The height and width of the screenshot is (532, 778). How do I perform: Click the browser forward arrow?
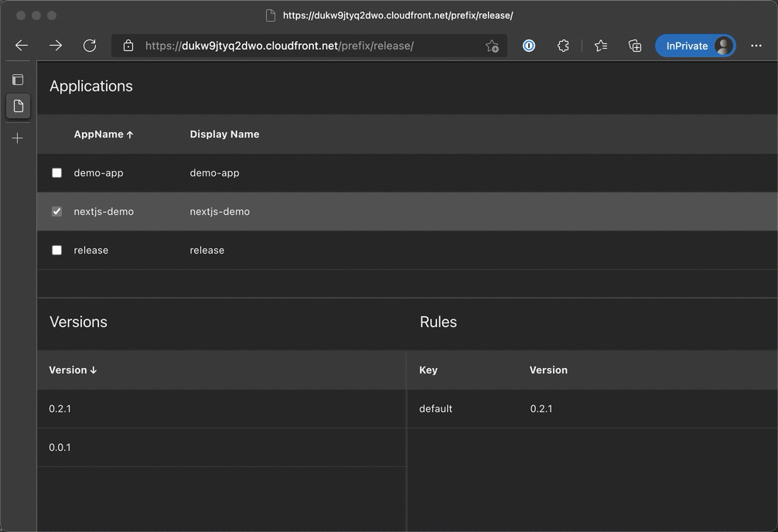coord(56,46)
